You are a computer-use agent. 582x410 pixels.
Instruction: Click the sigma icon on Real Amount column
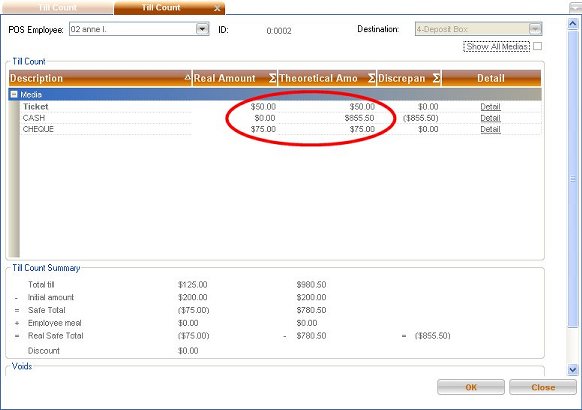click(x=272, y=78)
